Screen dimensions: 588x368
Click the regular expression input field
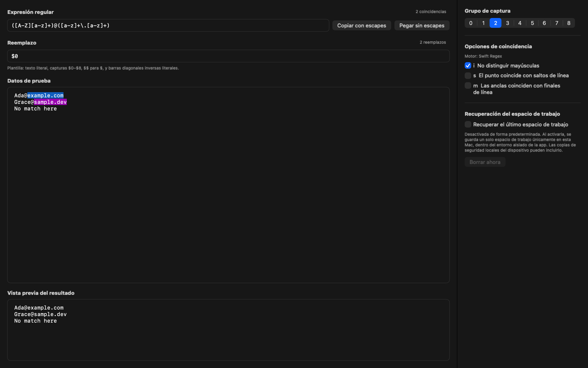click(x=168, y=25)
